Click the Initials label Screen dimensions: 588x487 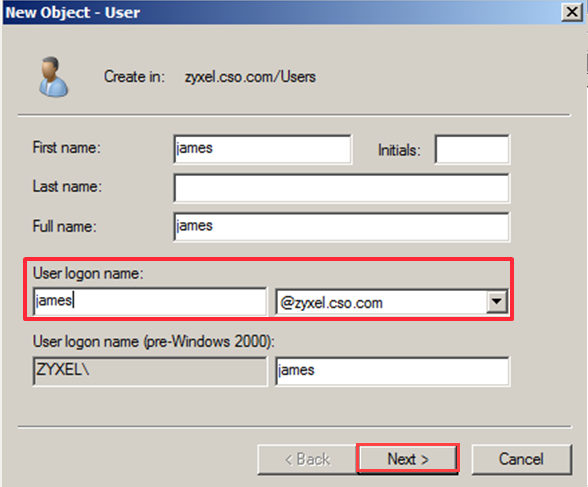pyautogui.click(x=399, y=150)
